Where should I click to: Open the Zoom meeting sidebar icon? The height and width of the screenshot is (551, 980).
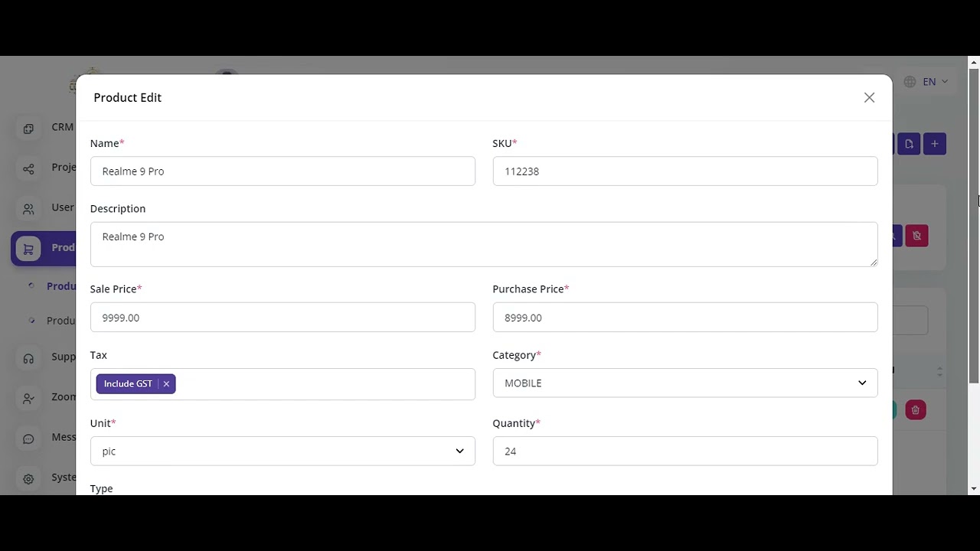coord(28,398)
